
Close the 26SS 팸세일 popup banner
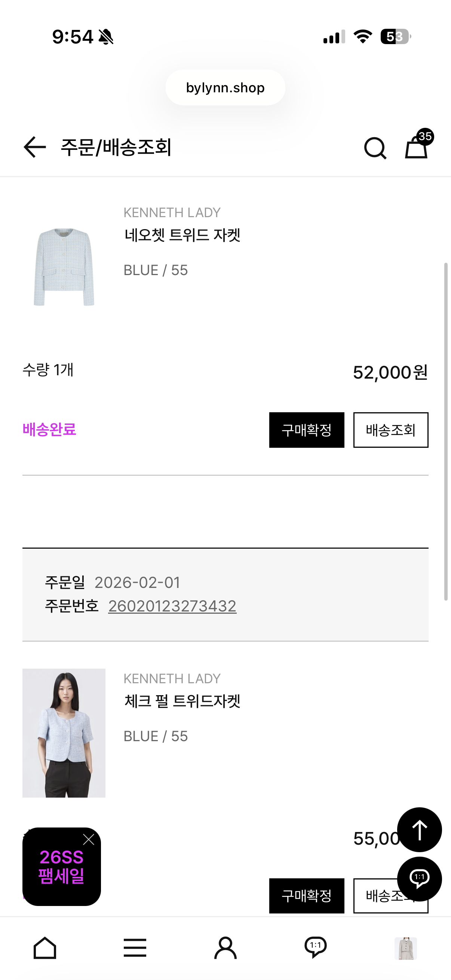pos(89,839)
